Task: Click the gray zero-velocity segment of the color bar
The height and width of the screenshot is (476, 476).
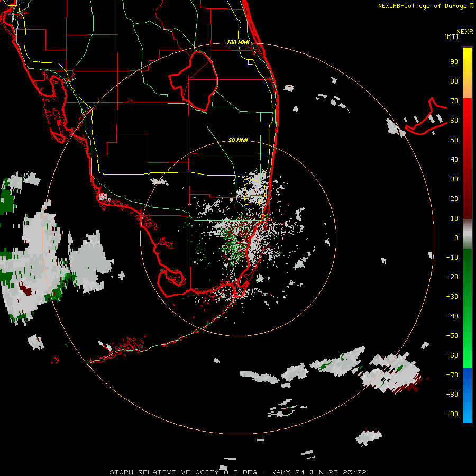Action: coord(467,234)
